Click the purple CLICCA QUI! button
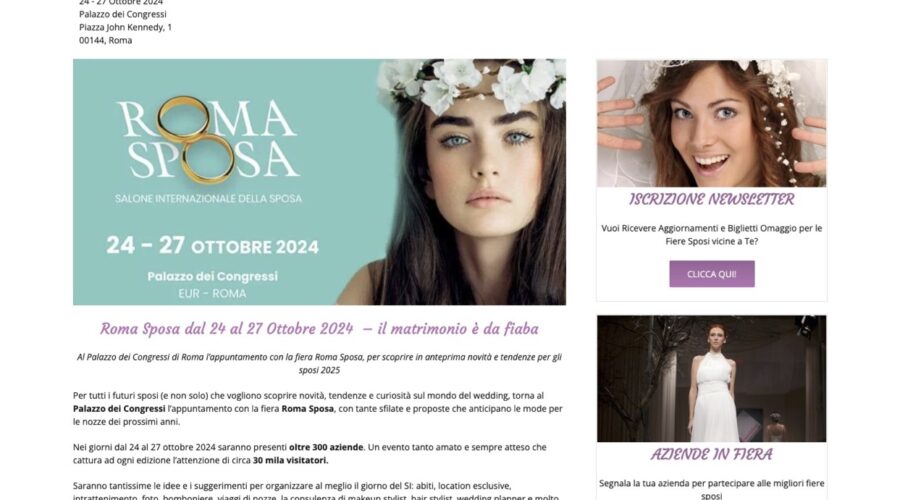 point(711,274)
